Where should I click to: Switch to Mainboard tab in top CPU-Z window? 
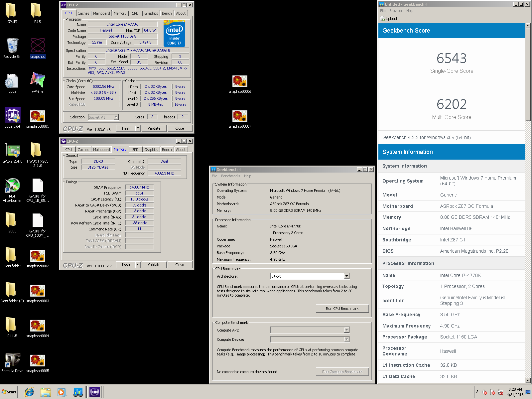coord(101,13)
